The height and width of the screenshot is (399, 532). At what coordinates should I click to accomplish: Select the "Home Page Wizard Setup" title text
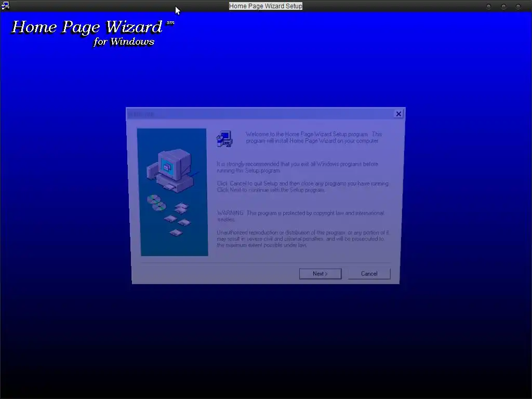pyautogui.click(x=265, y=6)
